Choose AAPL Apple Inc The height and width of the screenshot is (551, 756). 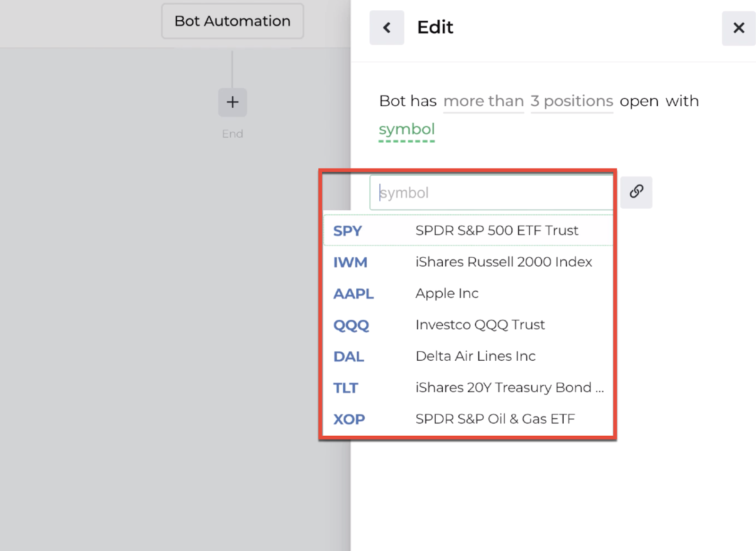(x=468, y=293)
